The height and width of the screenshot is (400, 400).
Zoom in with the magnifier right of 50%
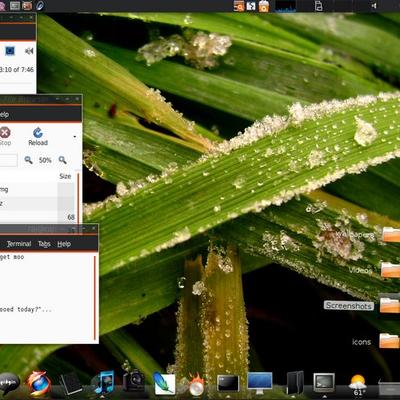click(x=62, y=160)
